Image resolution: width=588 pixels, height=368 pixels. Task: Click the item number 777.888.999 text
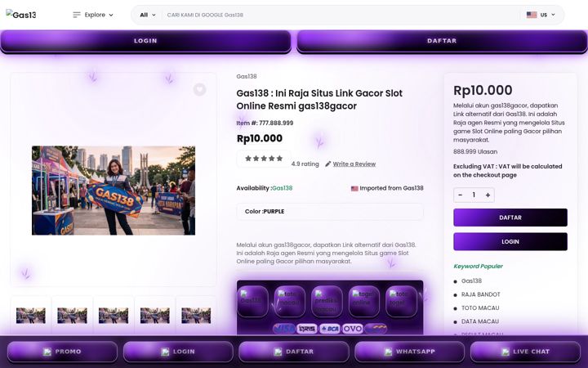(x=276, y=123)
